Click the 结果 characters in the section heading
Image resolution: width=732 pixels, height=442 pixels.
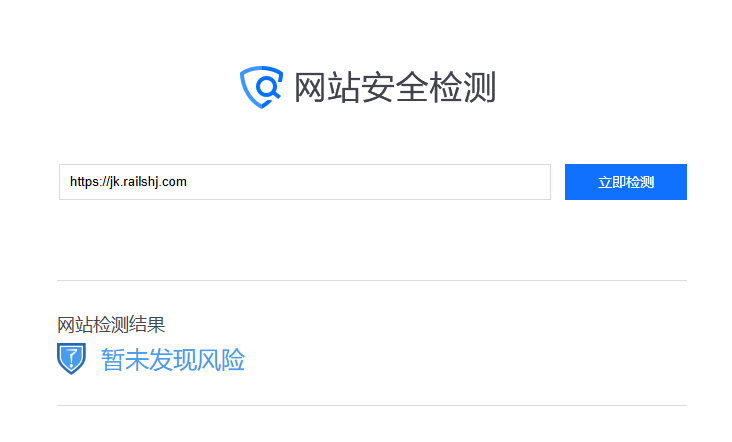(x=147, y=325)
